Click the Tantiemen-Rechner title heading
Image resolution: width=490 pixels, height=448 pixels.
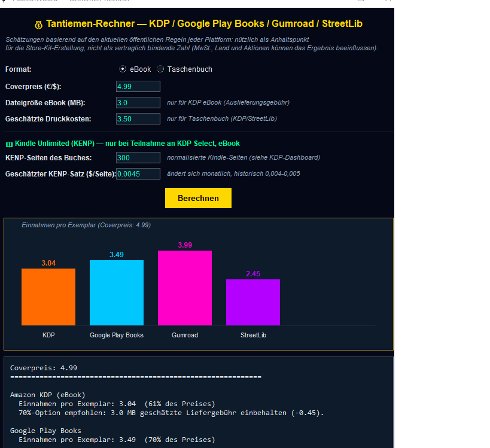coord(205,24)
